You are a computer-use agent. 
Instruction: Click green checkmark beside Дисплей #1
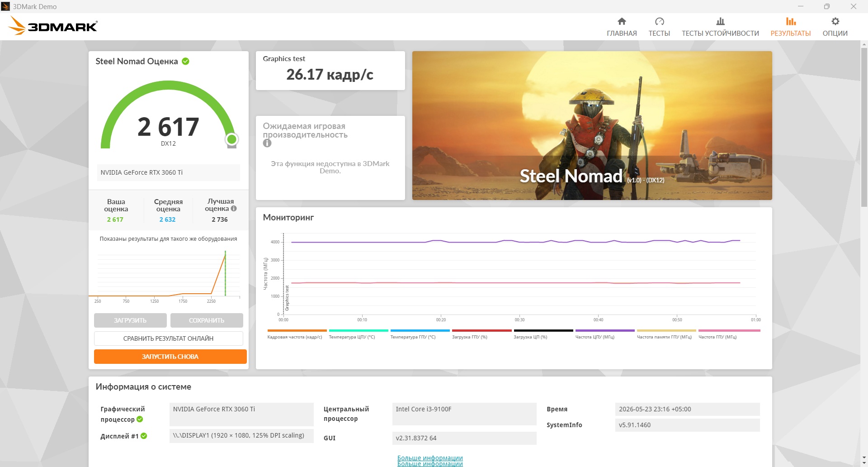pos(144,436)
